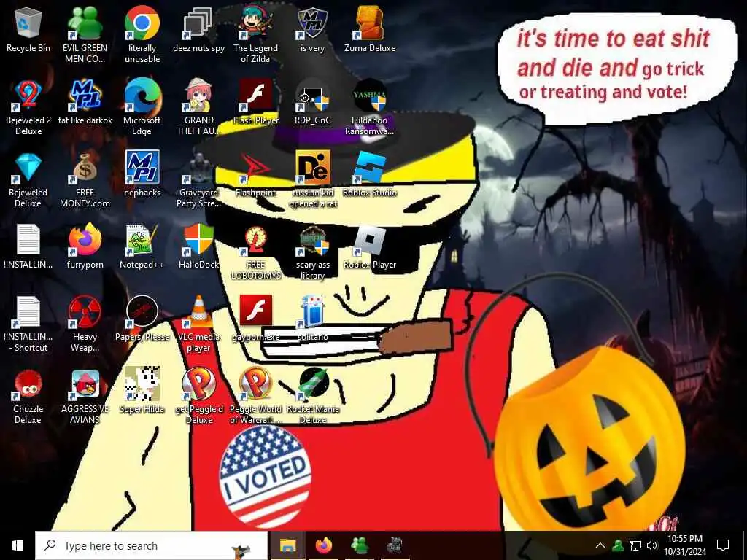Image resolution: width=747 pixels, height=560 pixels.
Task: Open Microsoft Edge desktop shortcut
Action: [x=142, y=107]
